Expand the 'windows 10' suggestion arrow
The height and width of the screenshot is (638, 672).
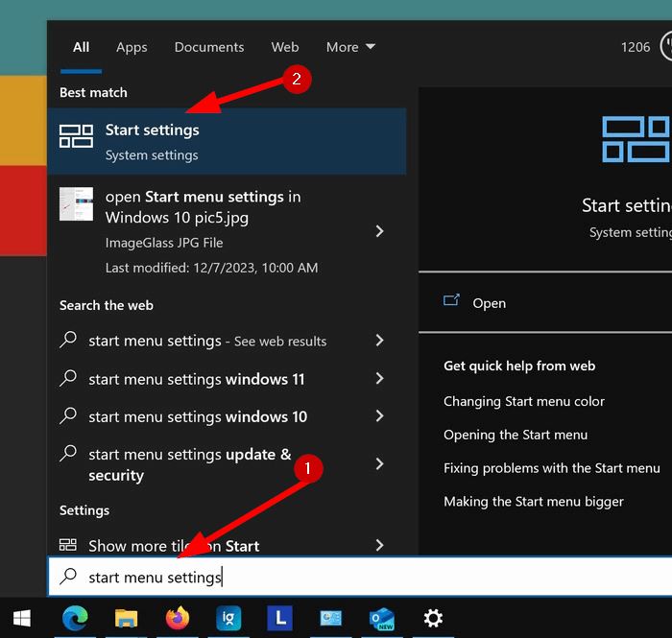click(x=379, y=415)
